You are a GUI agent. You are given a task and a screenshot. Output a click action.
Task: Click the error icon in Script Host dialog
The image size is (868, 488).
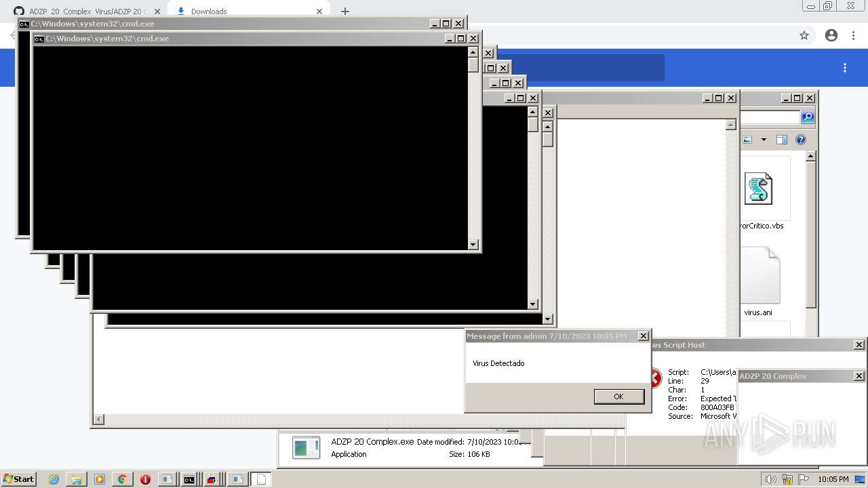[655, 378]
